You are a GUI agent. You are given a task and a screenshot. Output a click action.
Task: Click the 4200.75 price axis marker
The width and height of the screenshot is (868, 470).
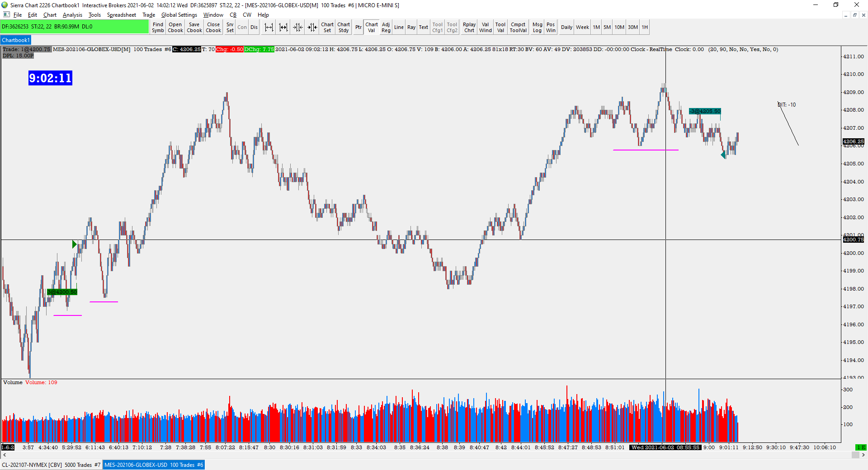853,240
